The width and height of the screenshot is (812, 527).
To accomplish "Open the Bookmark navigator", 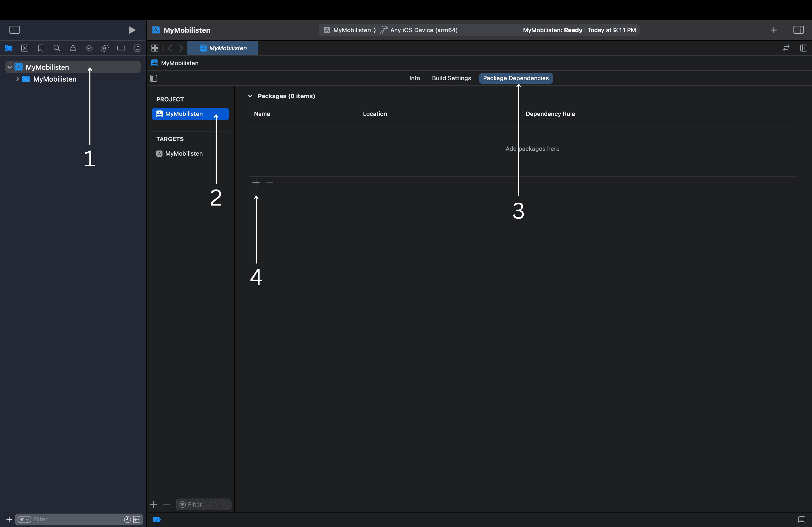I will click(x=41, y=48).
